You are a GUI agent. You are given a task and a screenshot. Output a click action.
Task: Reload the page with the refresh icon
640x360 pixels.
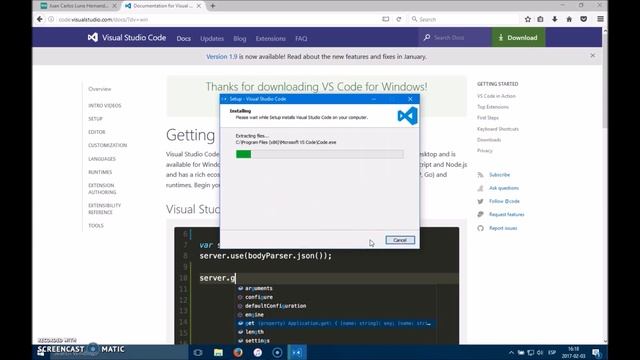(399, 19)
